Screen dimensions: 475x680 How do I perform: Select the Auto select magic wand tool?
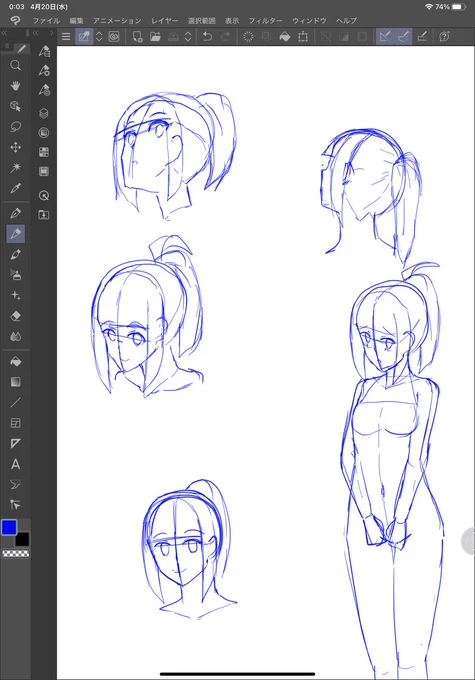coord(15,167)
